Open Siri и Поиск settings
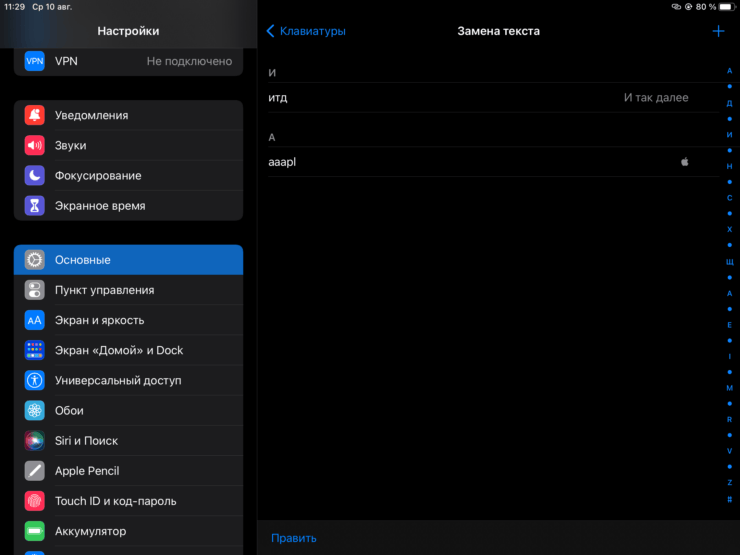 pos(128,441)
